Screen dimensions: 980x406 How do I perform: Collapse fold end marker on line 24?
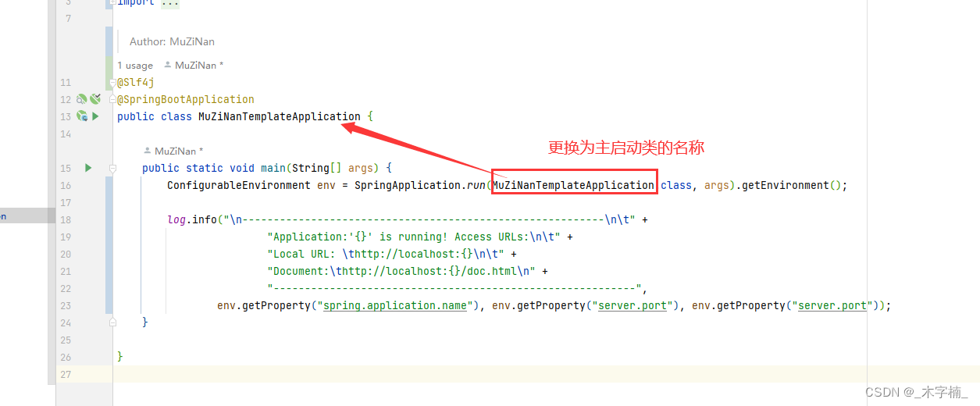point(113,322)
